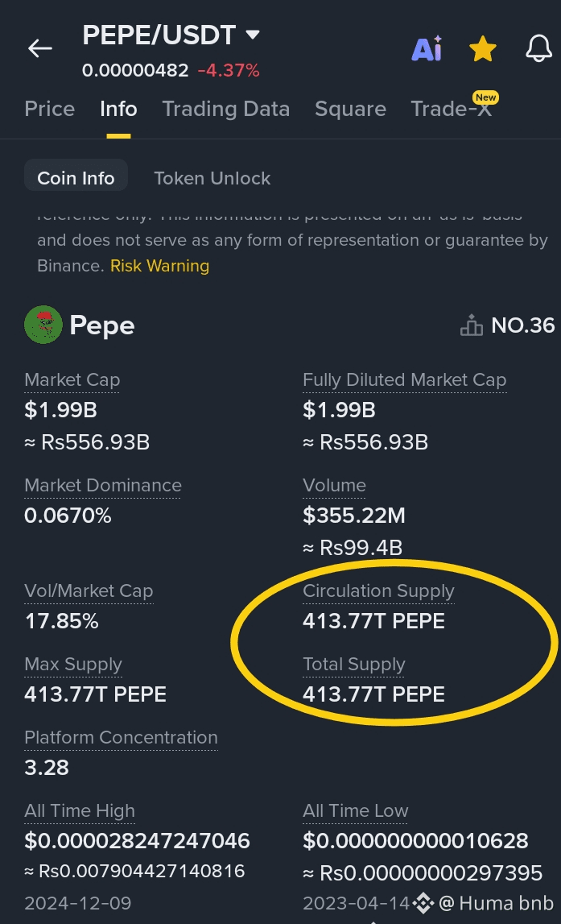Tap the Vol/Market Cap label
The width and height of the screenshot is (561, 924).
point(89,591)
